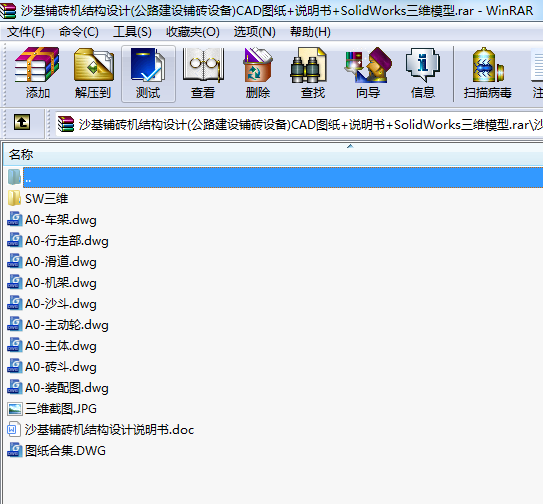Image resolution: width=543 pixels, height=504 pixels.
Task: Select file A0-装配图.dwg
Action: 67,388
